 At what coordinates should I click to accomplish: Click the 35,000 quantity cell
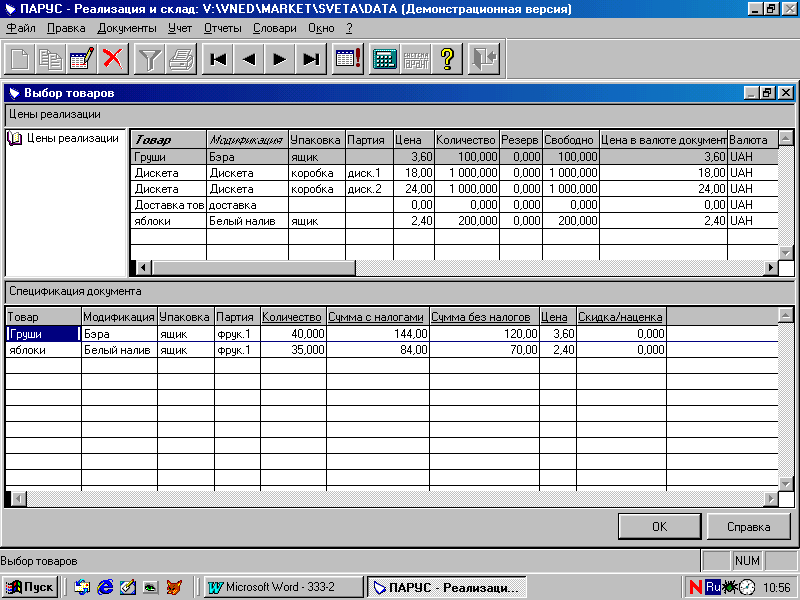(293, 349)
